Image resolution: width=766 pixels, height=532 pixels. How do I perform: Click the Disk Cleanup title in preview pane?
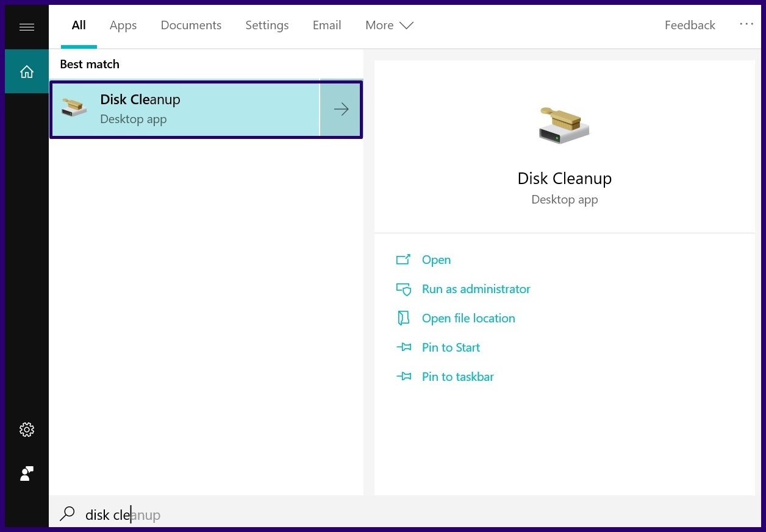(564, 179)
